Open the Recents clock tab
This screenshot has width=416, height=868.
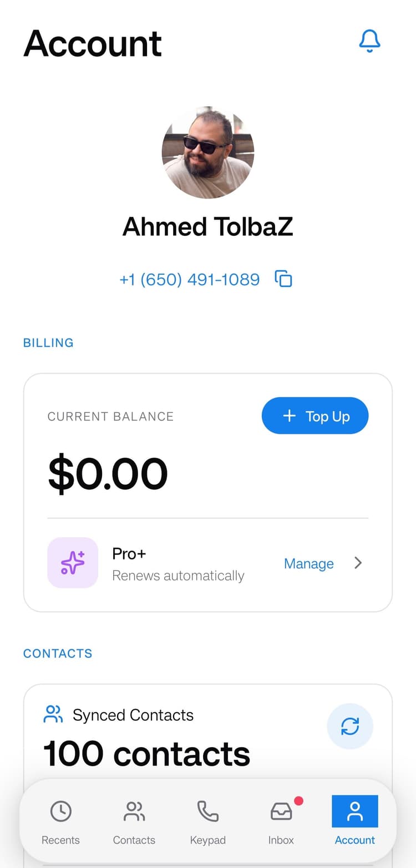(x=60, y=821)
